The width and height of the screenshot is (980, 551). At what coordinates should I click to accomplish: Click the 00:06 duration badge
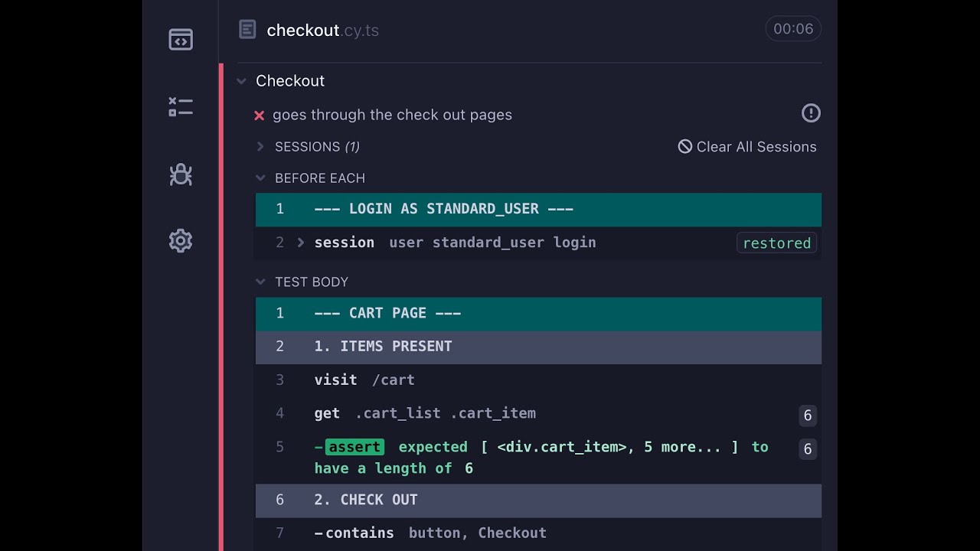[x=793, y=29]
